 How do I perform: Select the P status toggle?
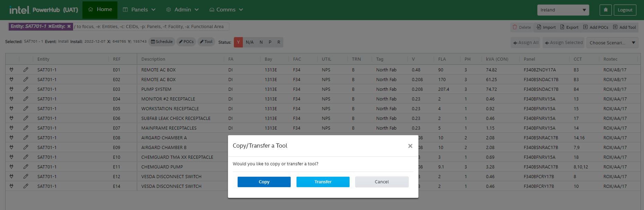(x=270, y=42)
